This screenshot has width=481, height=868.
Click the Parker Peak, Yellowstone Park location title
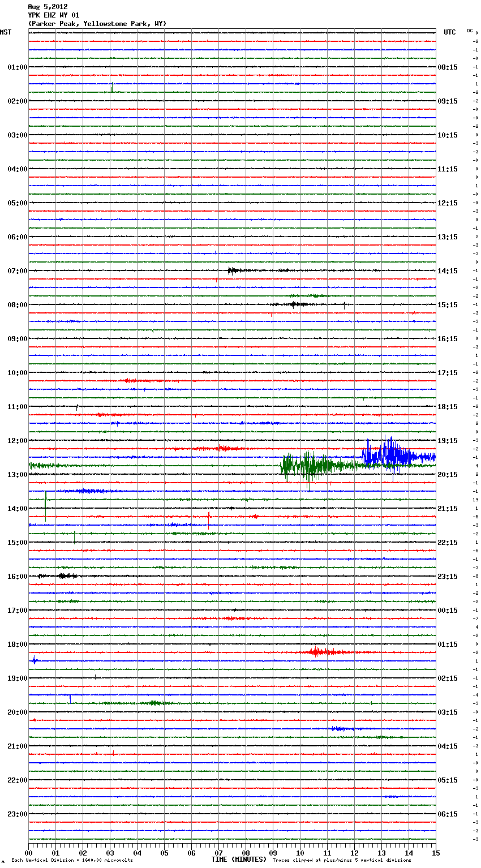coord(97,24)
